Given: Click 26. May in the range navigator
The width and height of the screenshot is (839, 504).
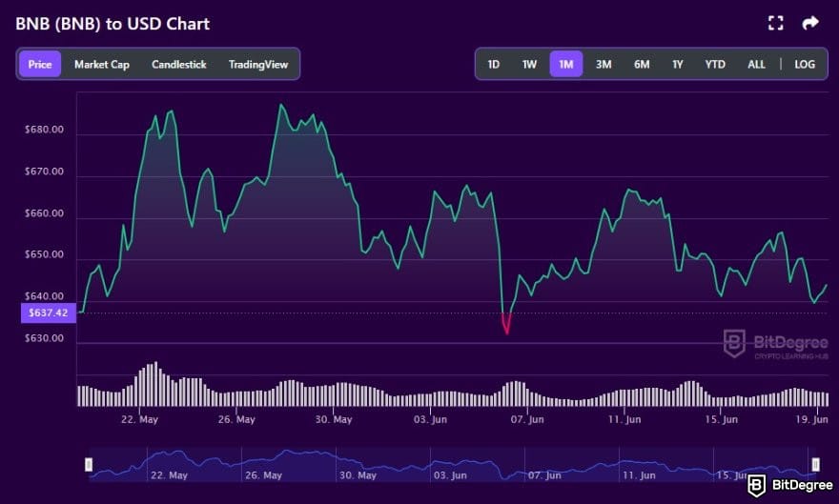Looking at the screenshot, I should click(x=263, y=475).
